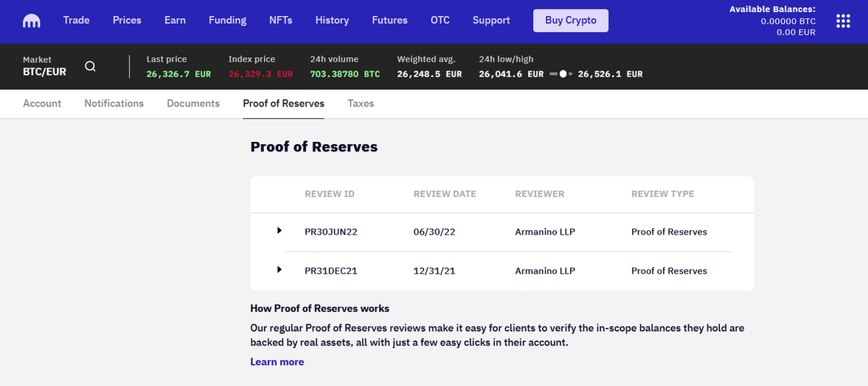
Task: Go to the Earn page
Action: point(175,20)
